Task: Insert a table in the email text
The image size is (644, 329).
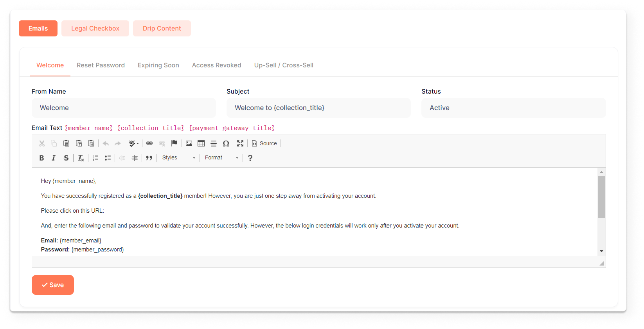Action: pyautogui.click(x=201, y=143)
